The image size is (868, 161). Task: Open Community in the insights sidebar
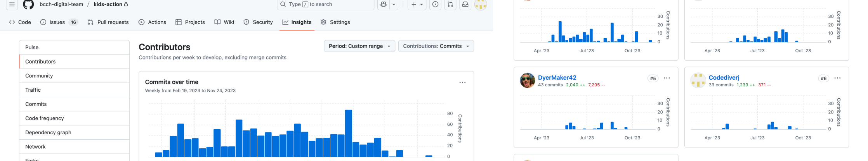point(74,76)
